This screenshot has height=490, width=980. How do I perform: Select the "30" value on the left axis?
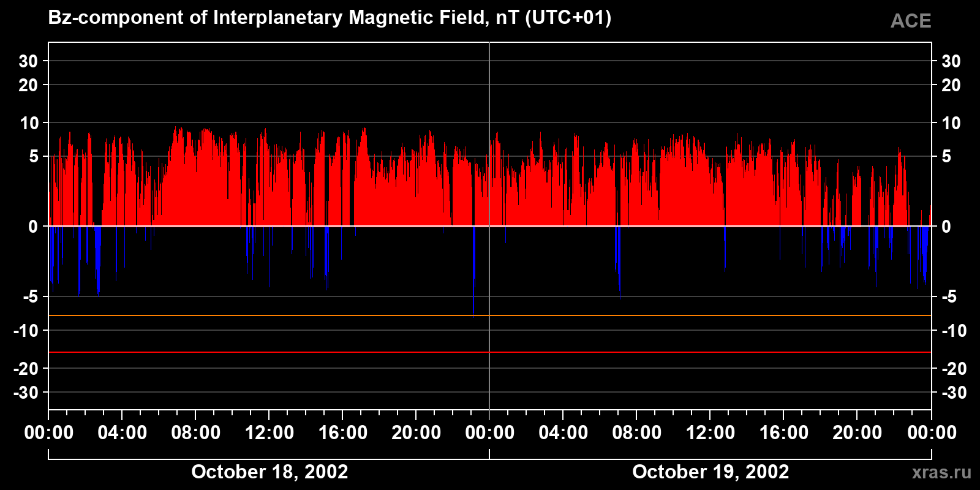click(x=28, y=61)
